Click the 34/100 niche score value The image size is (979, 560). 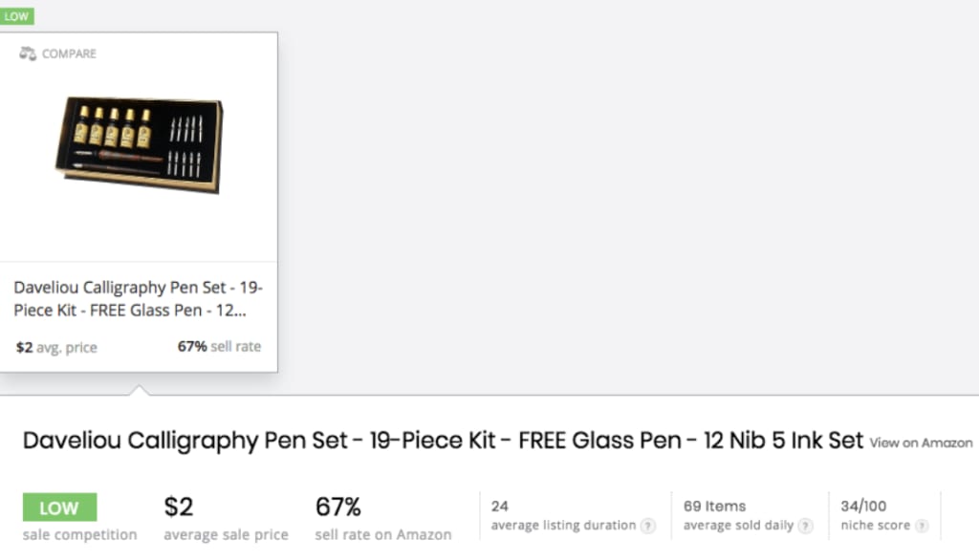863,506
